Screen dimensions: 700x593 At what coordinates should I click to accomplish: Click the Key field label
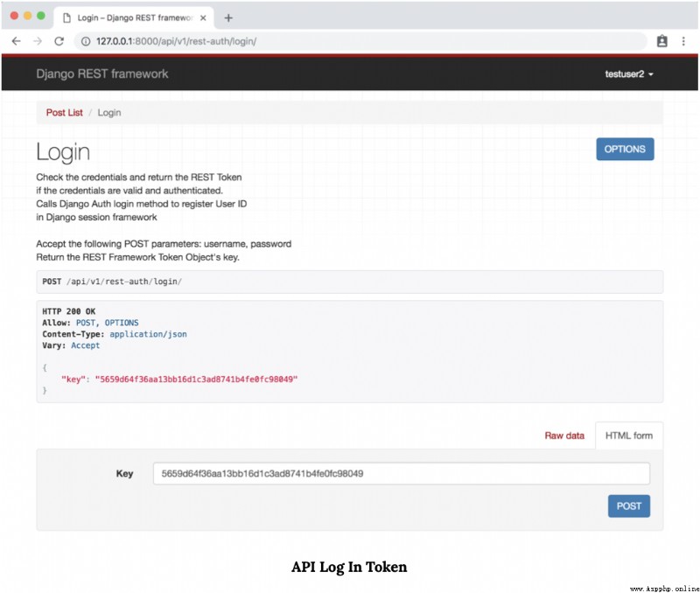pyautogui.click(x=124, y=473)
